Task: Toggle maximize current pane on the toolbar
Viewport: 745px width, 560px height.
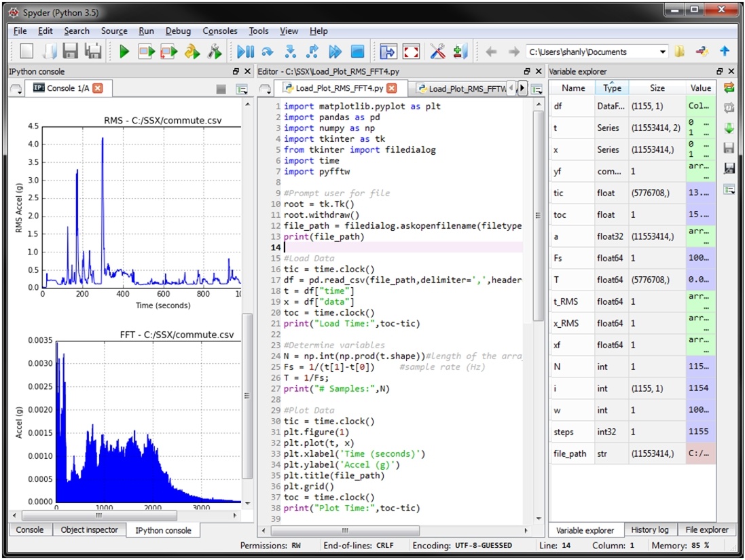Action: coord(389,51)
